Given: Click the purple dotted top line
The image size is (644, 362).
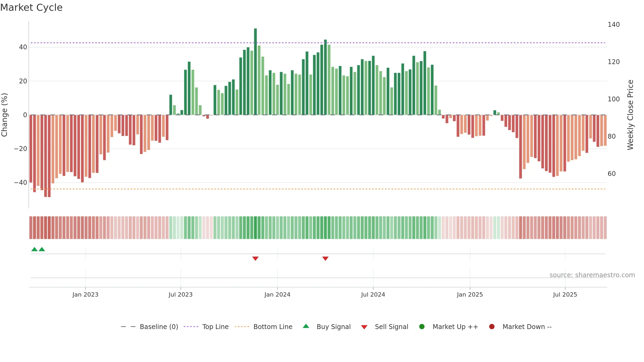Looking at the screenshot, I should point(318,43).
